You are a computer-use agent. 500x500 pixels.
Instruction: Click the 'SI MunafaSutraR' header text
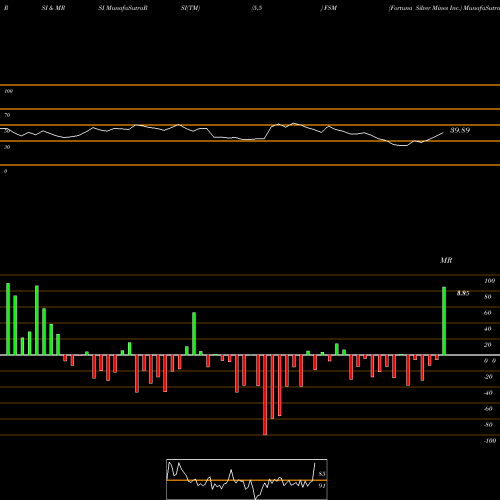123,8
